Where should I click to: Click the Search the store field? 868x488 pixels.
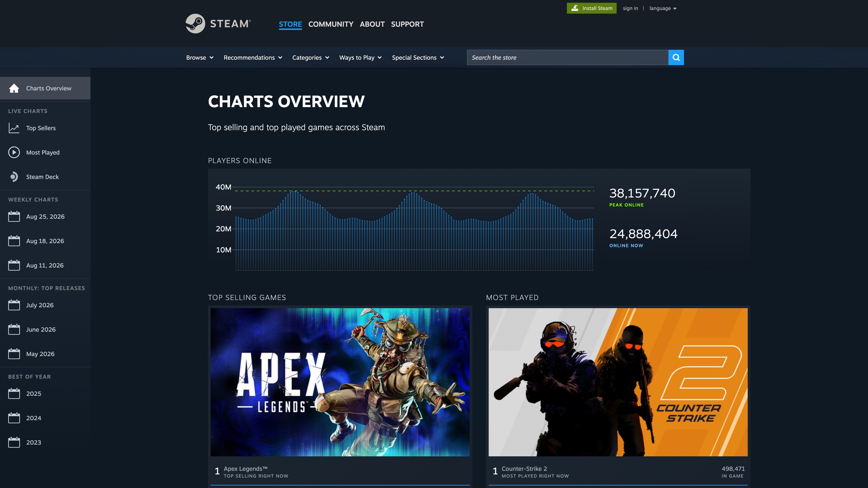click(567, 57)
